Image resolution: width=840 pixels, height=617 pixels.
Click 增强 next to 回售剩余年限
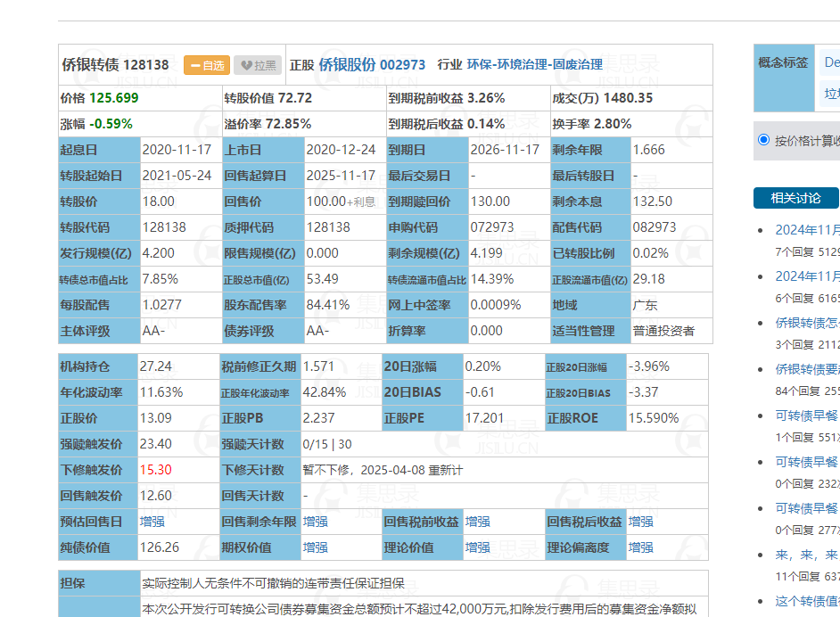point(316,522)
